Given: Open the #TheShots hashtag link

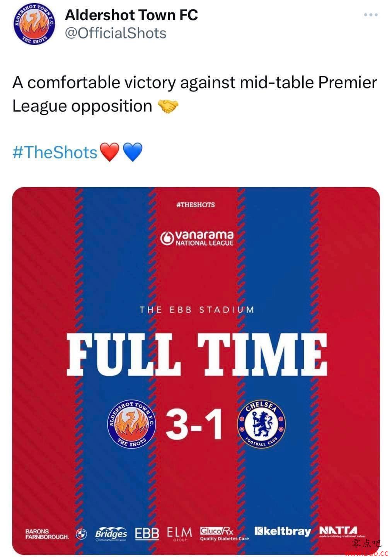Looking at the screenshot, I should coord(55,152).
